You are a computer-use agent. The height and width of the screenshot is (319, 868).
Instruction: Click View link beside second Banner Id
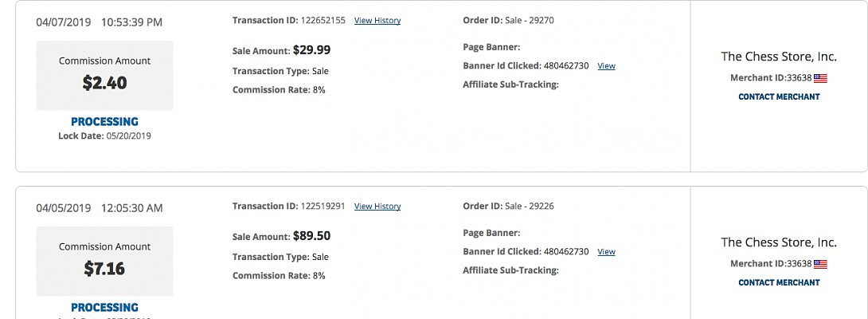click(x=606, y=252)
